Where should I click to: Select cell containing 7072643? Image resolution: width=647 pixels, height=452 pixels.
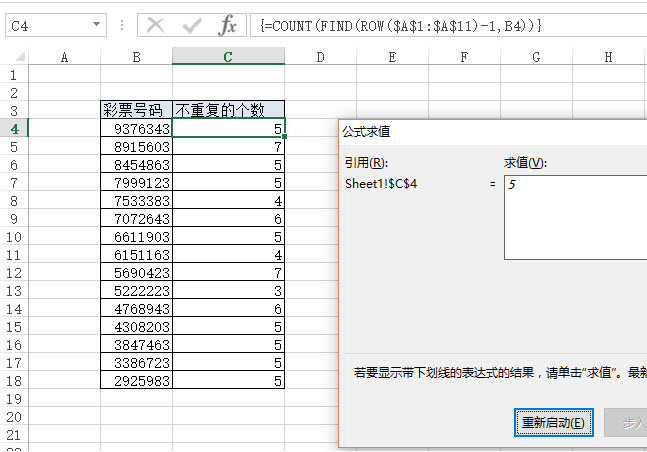coord(136,219)
